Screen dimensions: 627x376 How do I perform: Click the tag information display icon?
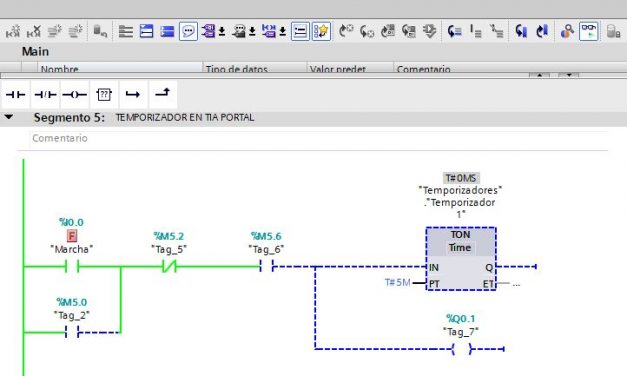click(239, 31)
